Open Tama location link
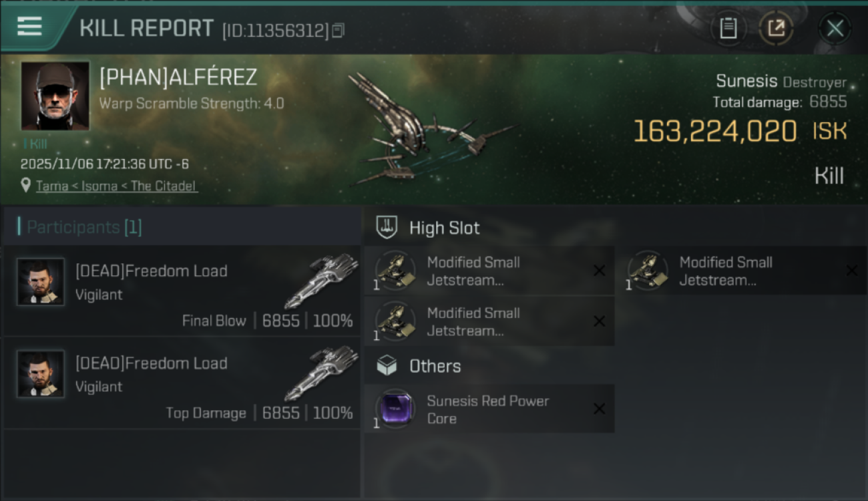 coord(52,186)
